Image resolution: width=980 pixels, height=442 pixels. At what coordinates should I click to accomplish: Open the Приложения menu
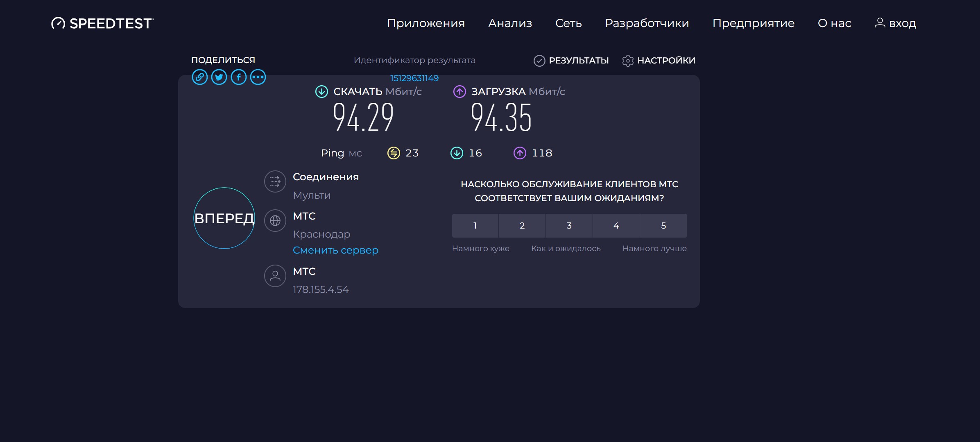point(426,23)
